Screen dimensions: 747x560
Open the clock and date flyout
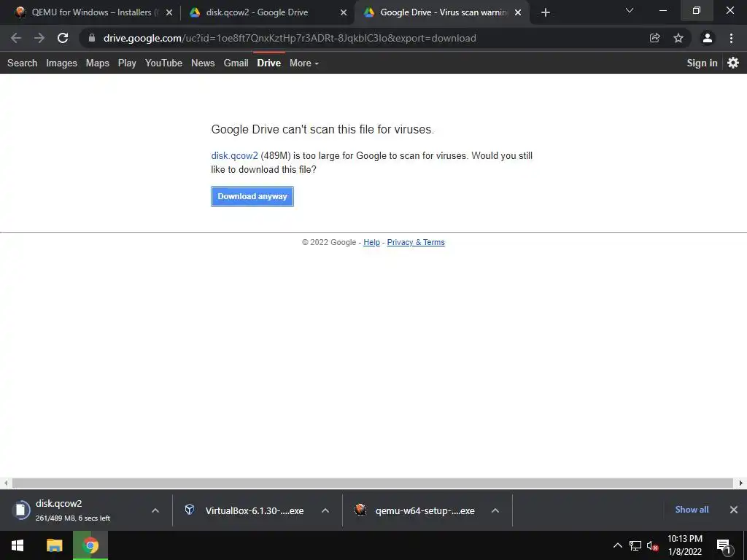(685, 545)
